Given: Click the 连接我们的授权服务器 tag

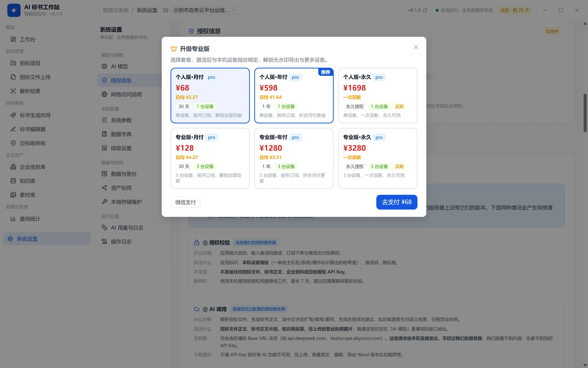Looking at the screenshot, I should pyautogui.click(x=256, y=243).
